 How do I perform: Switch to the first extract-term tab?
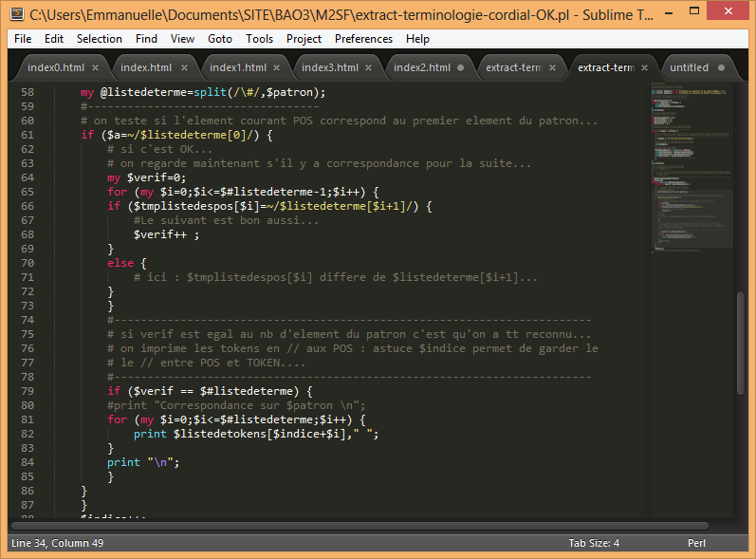click(x=514, y=68)
